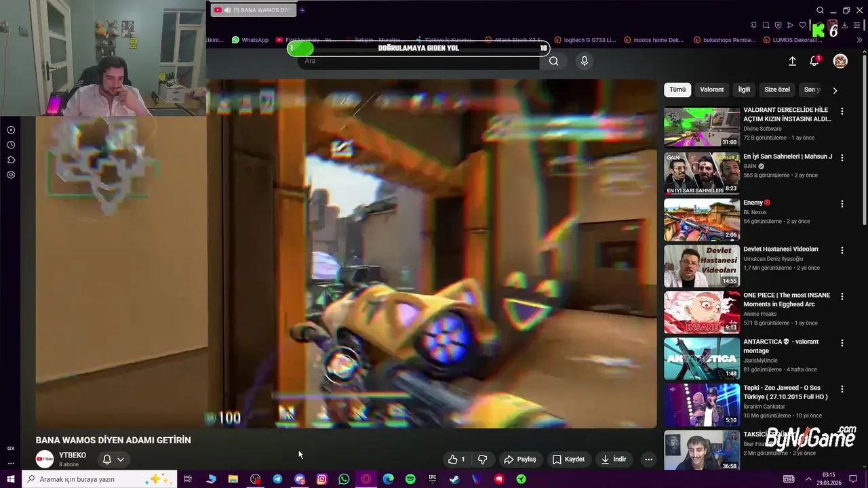
Task: Click the YouTube Ara search field
Action: click(x=420, y=61)
